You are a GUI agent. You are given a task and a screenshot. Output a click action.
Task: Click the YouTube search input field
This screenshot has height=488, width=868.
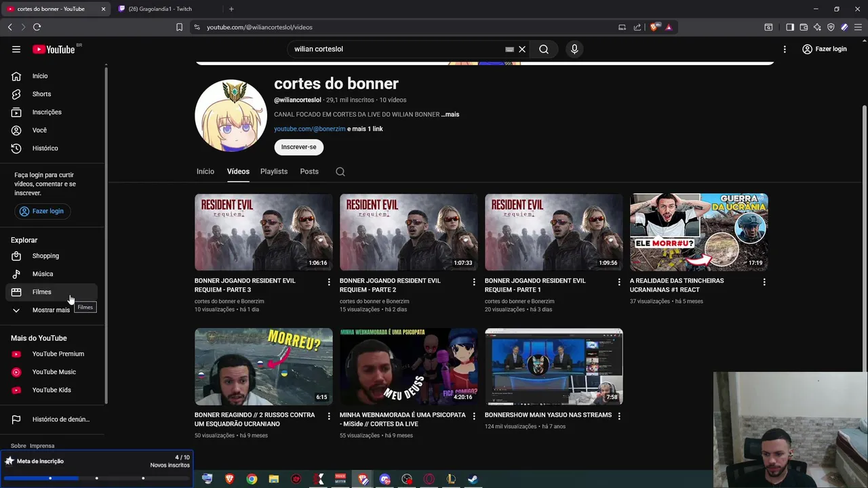[x=397, y=49]
